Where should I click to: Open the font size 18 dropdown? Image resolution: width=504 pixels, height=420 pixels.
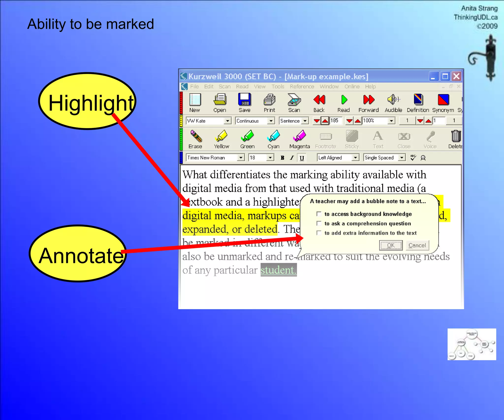coord(270,157)
